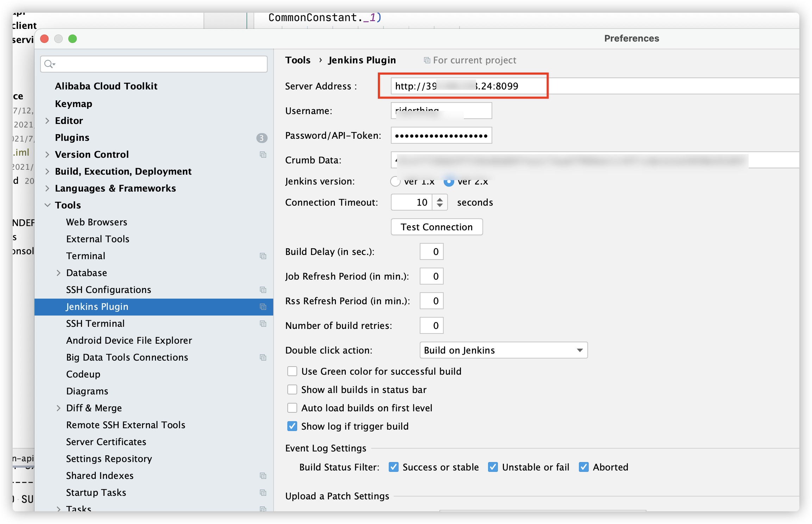Toggle Success or stable filter checkbox
The height and width of the screenshot is (524, 812).
click(394, 467)
